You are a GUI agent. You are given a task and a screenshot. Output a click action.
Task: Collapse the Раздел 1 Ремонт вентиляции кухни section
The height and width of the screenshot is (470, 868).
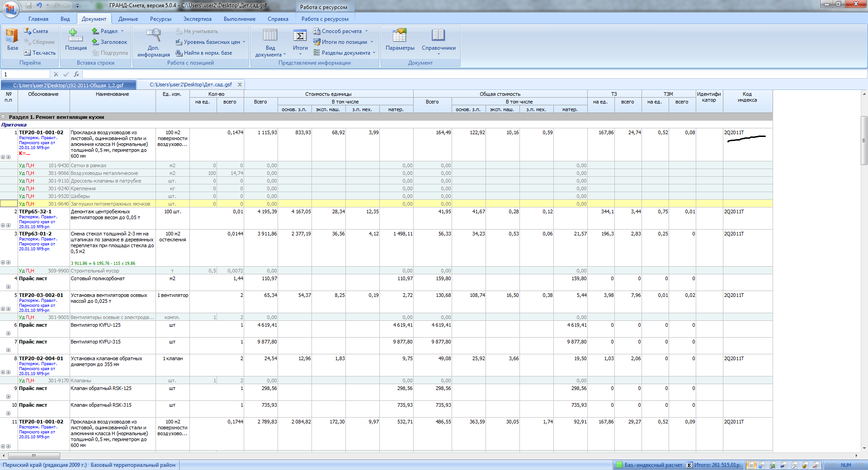(x=3, y=117)
